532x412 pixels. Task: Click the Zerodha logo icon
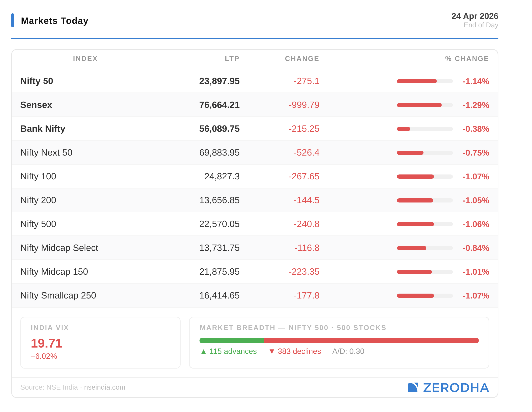[413, 388]
